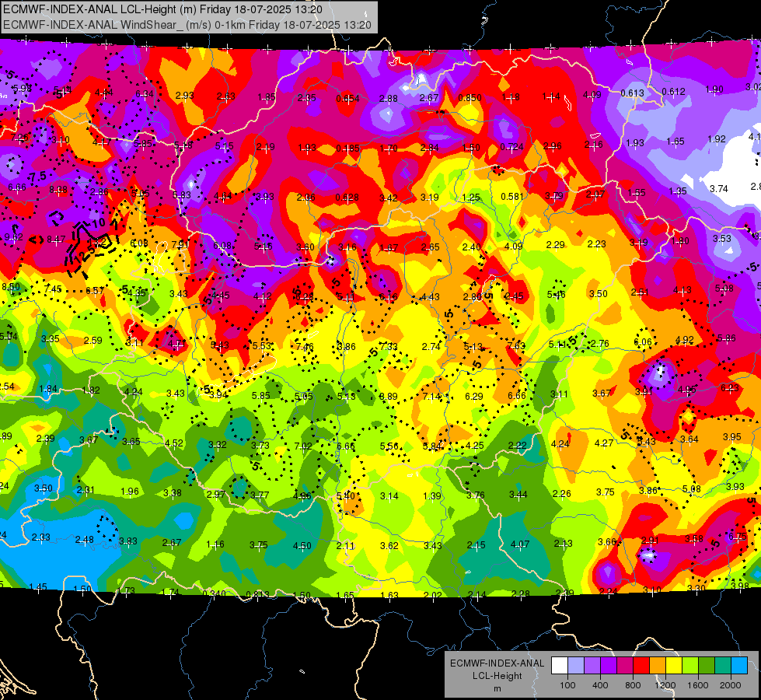Viewport: 761px width, 700px height.
Task: Click the sky blue legend swatch
Action: pyautogui.click(x=739, y=666)
